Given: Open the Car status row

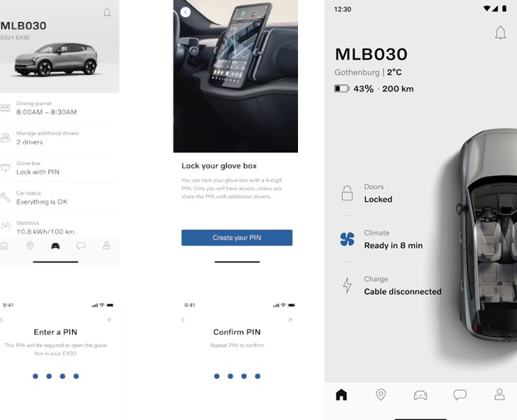Looking at the screenshot, I should pyautogui.click(x=58, y=198).
